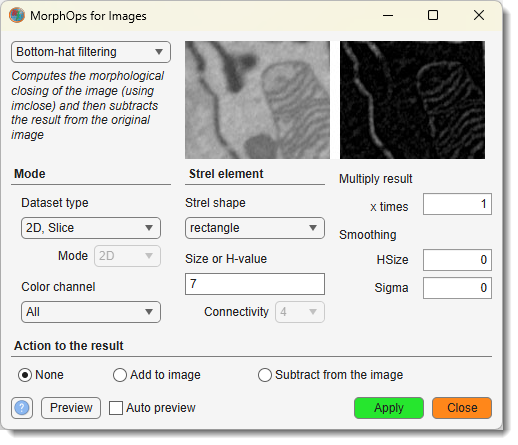Click the 'Strel element' section heading
Image resolution: width=518 pixels, height=445 pixels.
pyautogui.click(x=226, y=174)
